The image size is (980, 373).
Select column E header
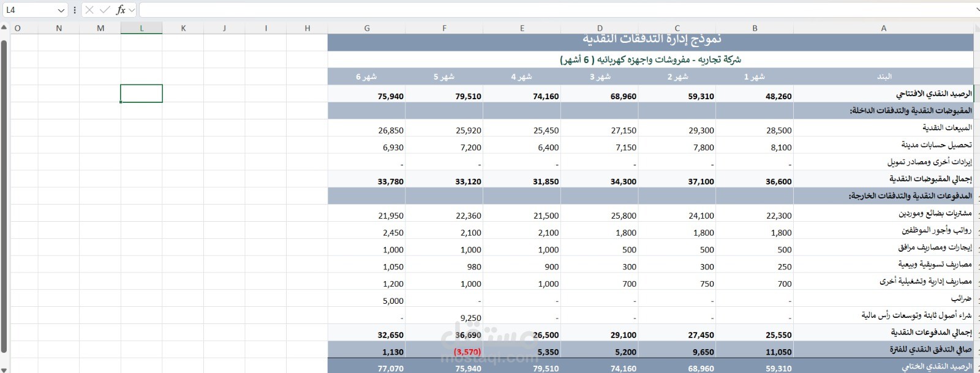point(522,28)
